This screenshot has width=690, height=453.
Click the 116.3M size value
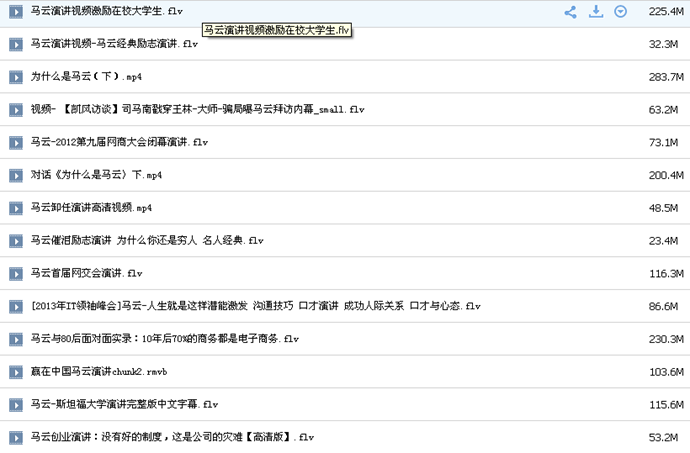tap(666, 273)
